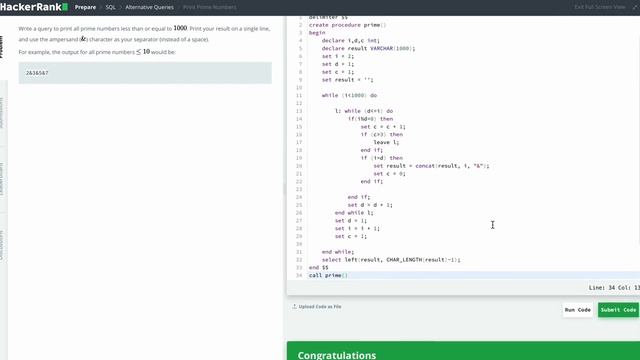Image resolution: width=640 pixels, height=360 pixels.
Task: Click the Submit Code button
Action: coord(618,310)
